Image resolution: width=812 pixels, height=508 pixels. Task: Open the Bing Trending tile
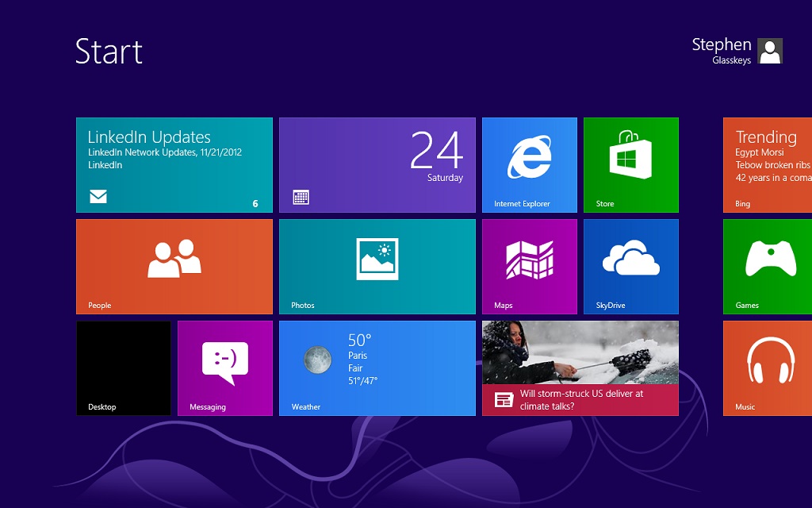pyautogui.click(x=768, y=164)
